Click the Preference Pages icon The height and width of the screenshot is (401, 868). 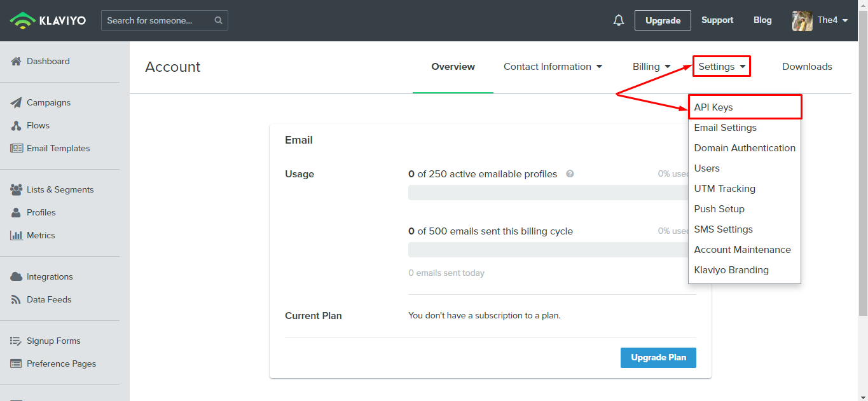click(17, 364)
